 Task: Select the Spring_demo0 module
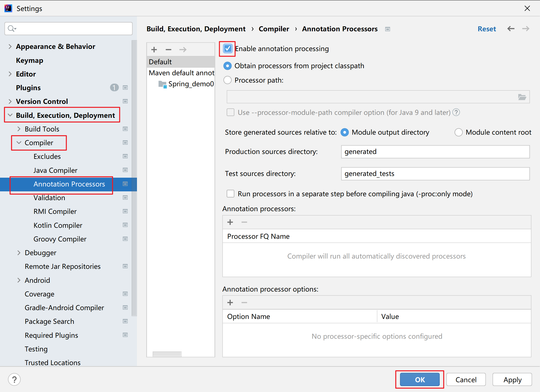[186, 84]
